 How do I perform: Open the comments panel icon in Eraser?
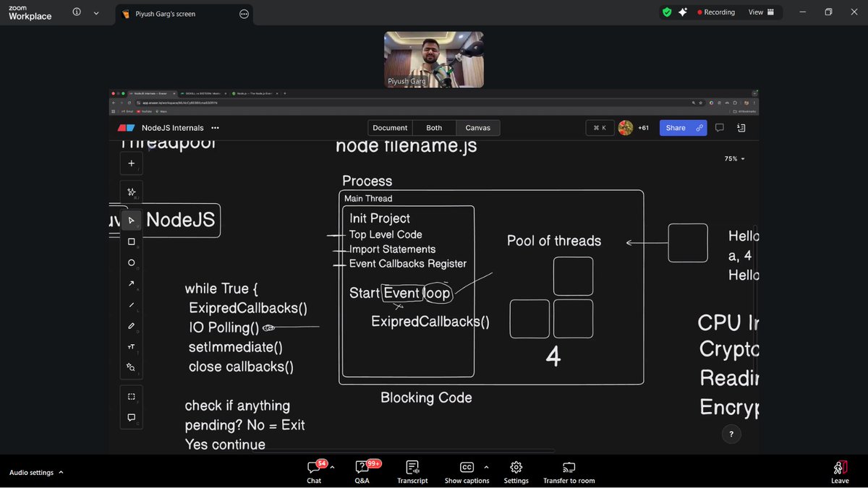click(x=719, y=128)
